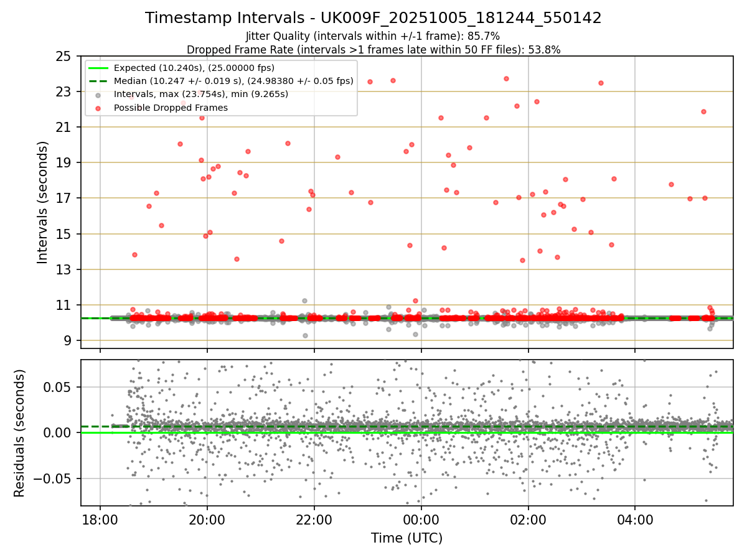747x560 pixels.
Task: Click the dashed dark green line sample in legend
Action: tap(100, 81)
